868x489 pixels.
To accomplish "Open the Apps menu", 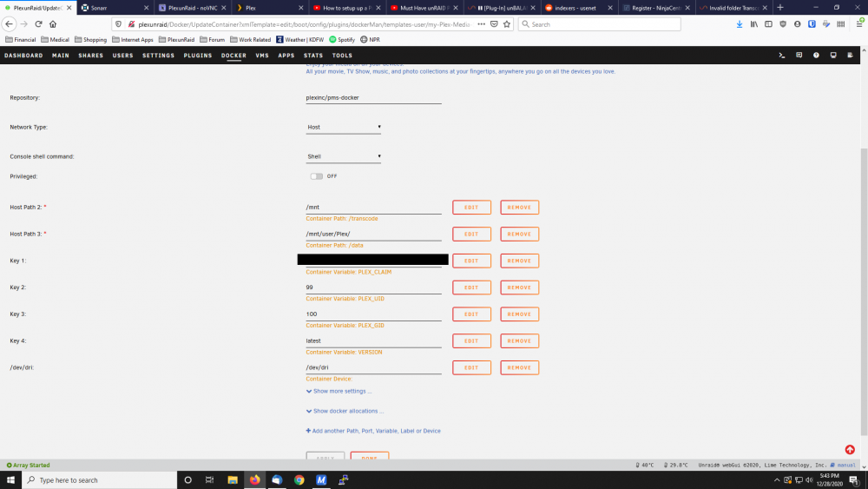I will tap(286, 56).
